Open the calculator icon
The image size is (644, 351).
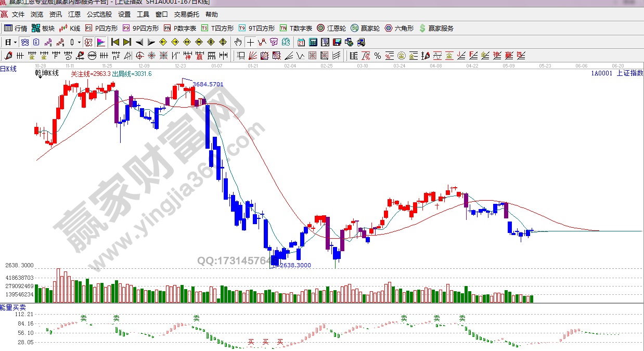pos(313,42)
